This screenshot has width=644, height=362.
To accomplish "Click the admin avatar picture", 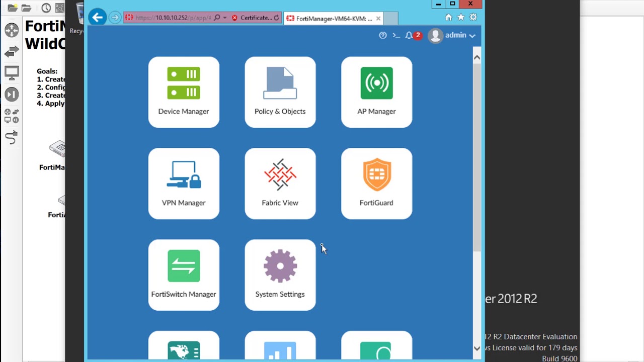I will click(x=436, y=35).
